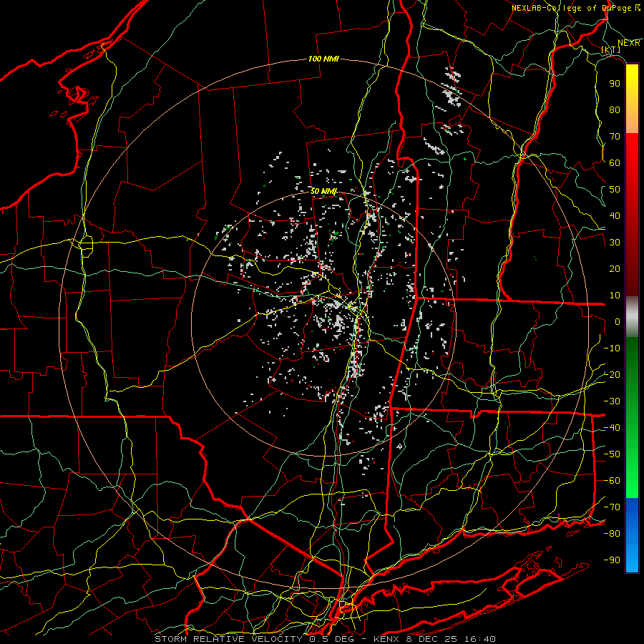Image resolution: width=644 pixels, height=644 pixels.
Task: Click the positive 40 scale label
Action: tap(615, 215)
